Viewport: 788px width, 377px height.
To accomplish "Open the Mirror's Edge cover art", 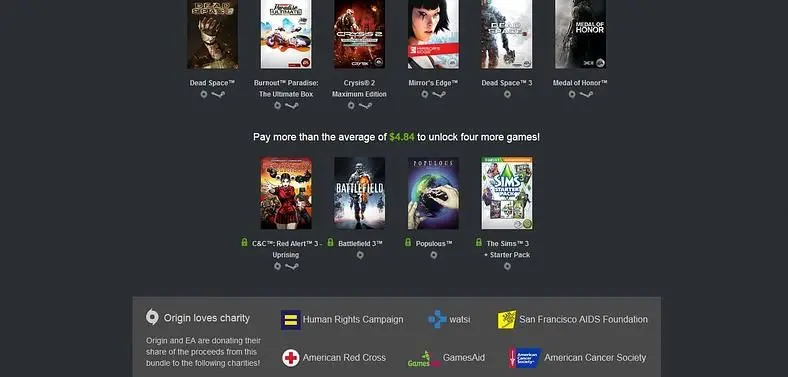I will click(433, 34).
